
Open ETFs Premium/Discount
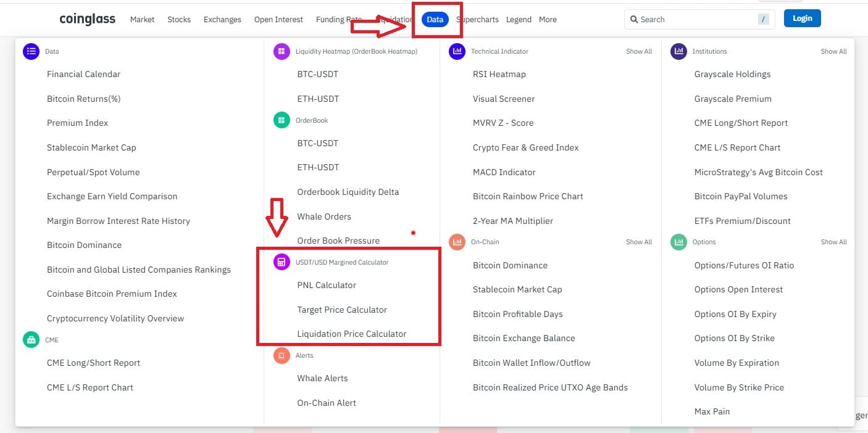[x=743, y=221]
